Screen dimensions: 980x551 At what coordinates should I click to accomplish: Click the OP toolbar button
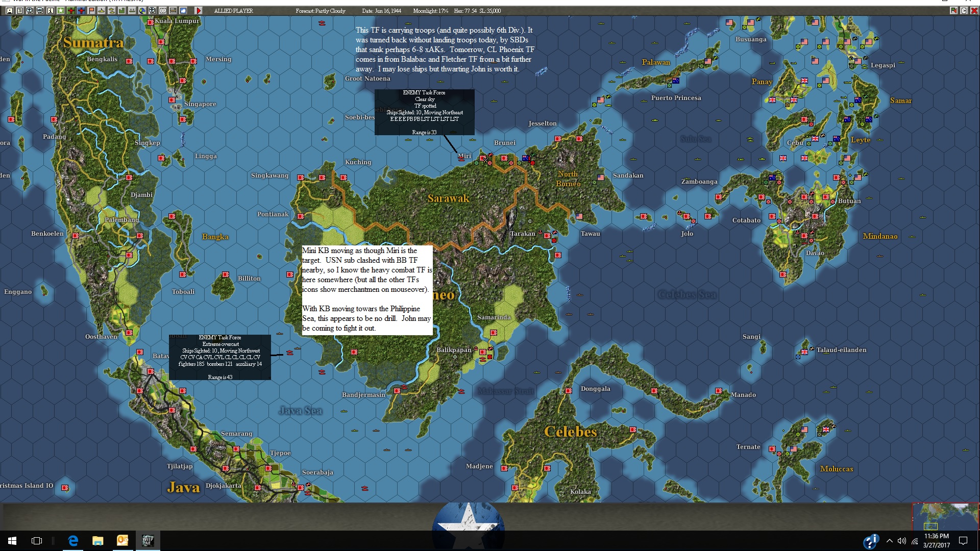click(x=163, y=10)
